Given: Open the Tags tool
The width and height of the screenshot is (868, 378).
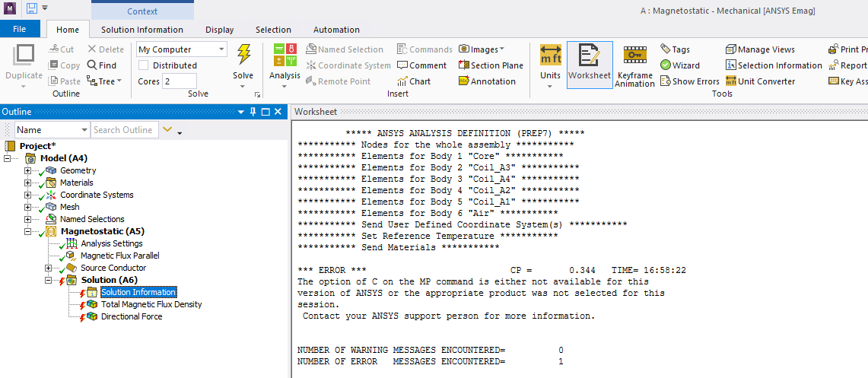Looking at the screenshot, I should point(675,49).
